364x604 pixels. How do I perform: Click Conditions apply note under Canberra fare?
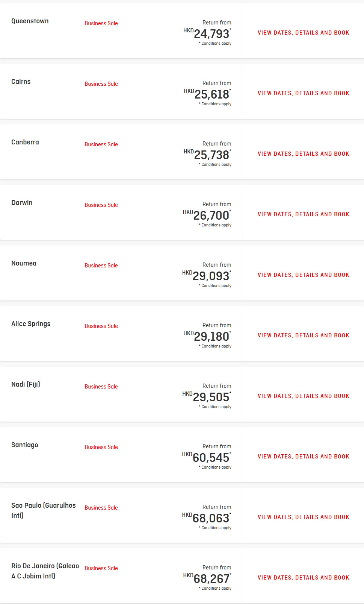pyautogui.click(x=215, y=165)
